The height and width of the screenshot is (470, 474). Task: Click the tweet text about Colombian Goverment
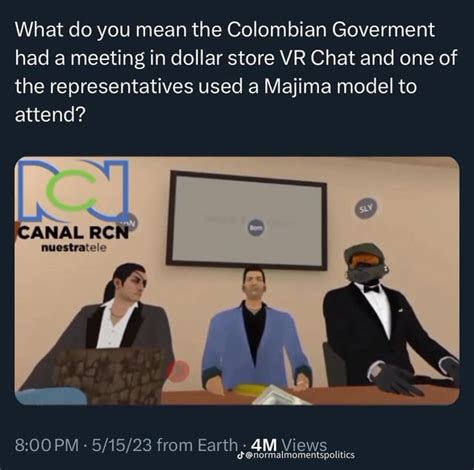click(236, 72)
